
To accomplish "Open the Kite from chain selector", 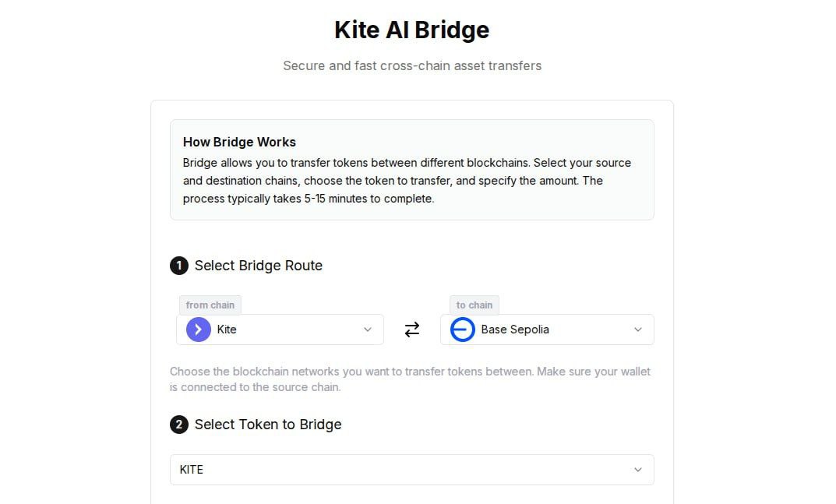I will 280,330.
